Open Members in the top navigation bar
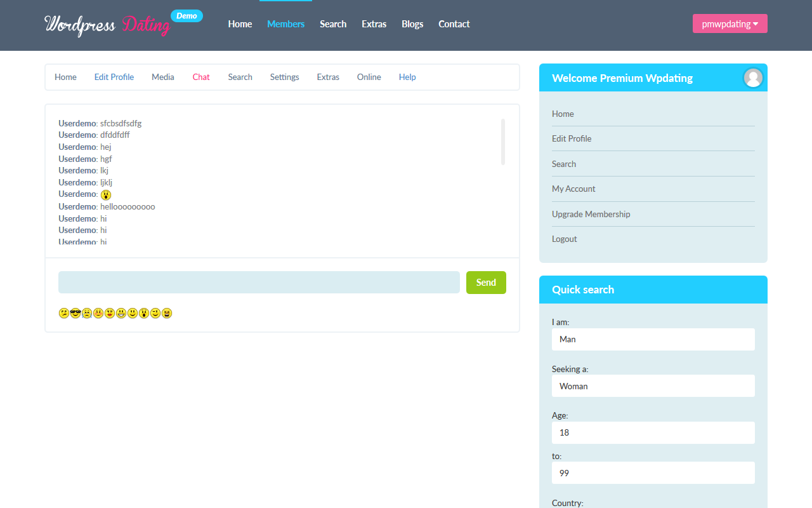This screenshot has width=812, height=508. coord(285,24)
